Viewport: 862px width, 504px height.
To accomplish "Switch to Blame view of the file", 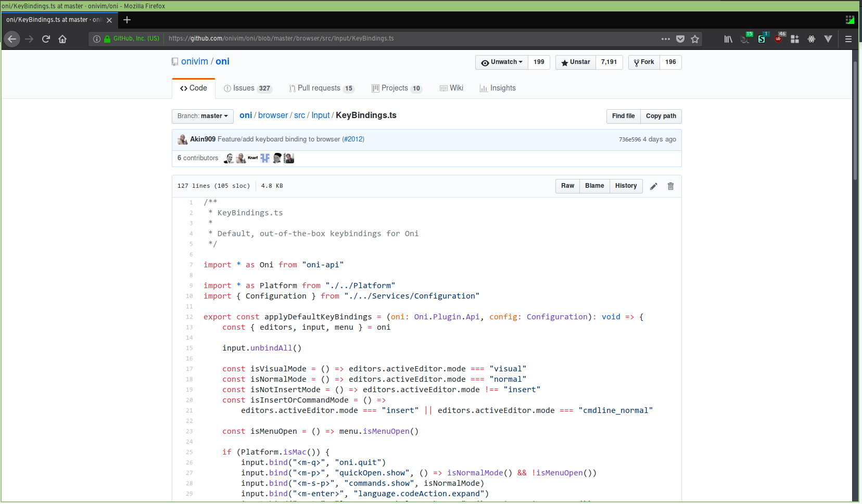I will click(x=594, y=186).
